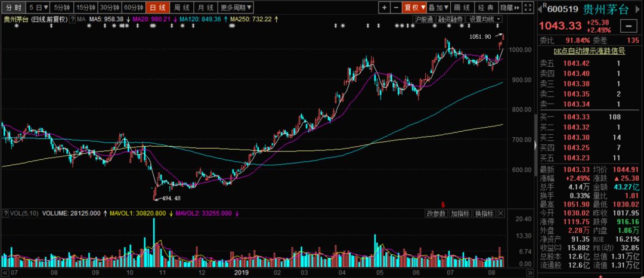Click stock code 600519
This screenshot has height=278, width=644.
click(563, 10)
